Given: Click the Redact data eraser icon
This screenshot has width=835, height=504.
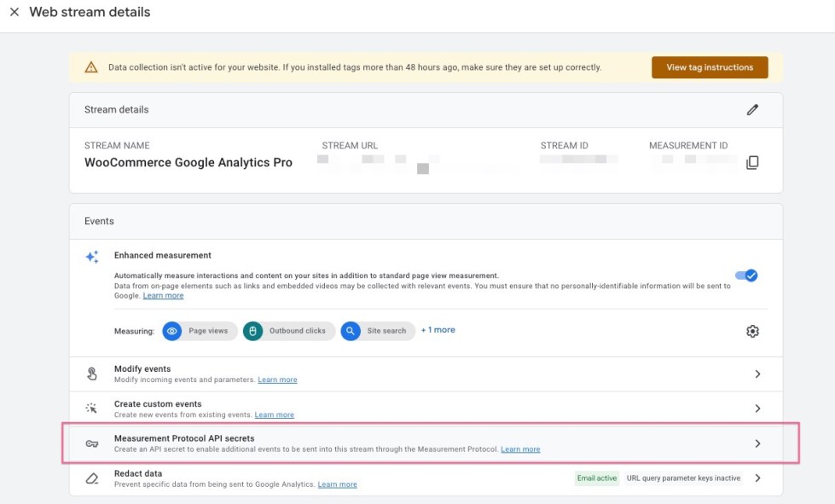Looking at the screenshot, I should click(x=92, y=478).
